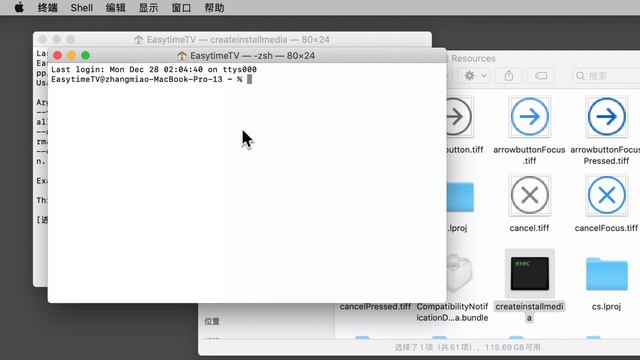Click the Resources title of Finder window
The height and width of the screenshot is (360, 640).
coord(473,59)
